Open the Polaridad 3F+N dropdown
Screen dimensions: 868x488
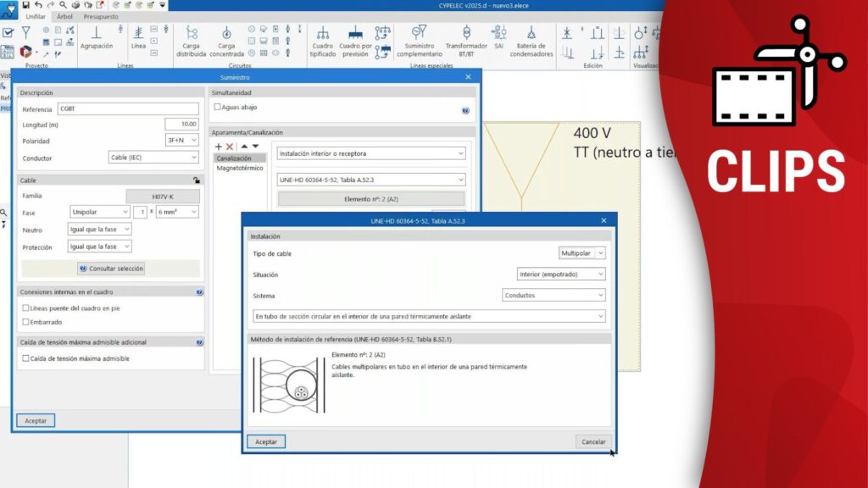pyautogui.click(x=181, y=141)
